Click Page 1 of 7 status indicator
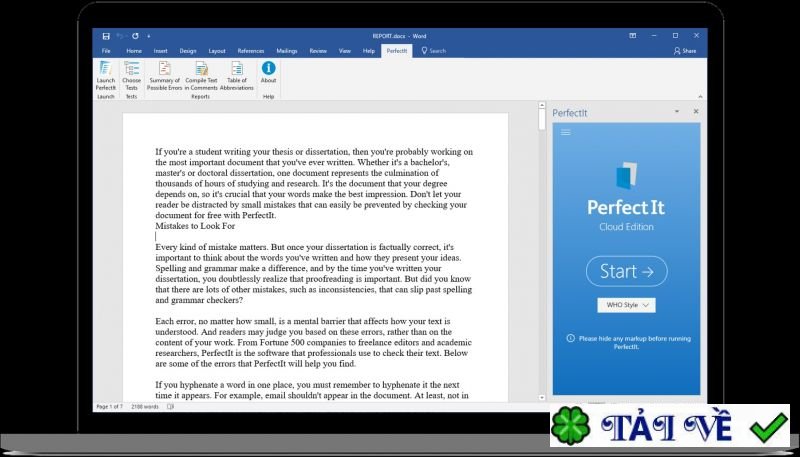This screenshot has width=800, height=457. click(109, 407)
